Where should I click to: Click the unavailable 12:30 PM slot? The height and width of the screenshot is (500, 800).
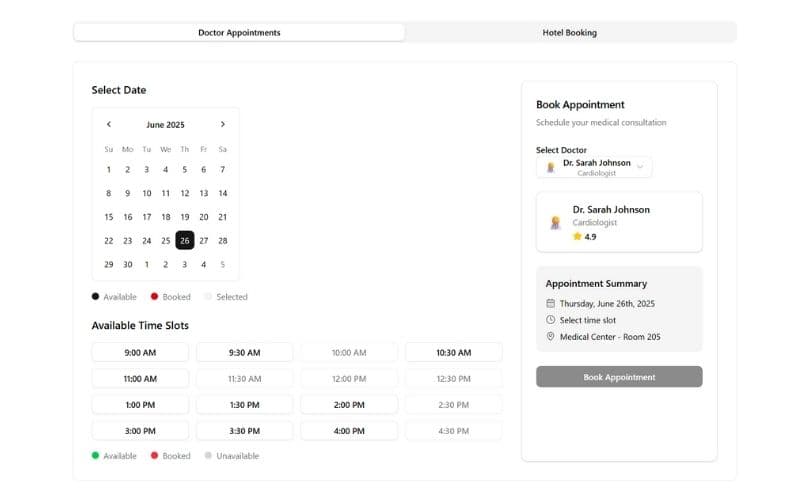pos(454,379)
